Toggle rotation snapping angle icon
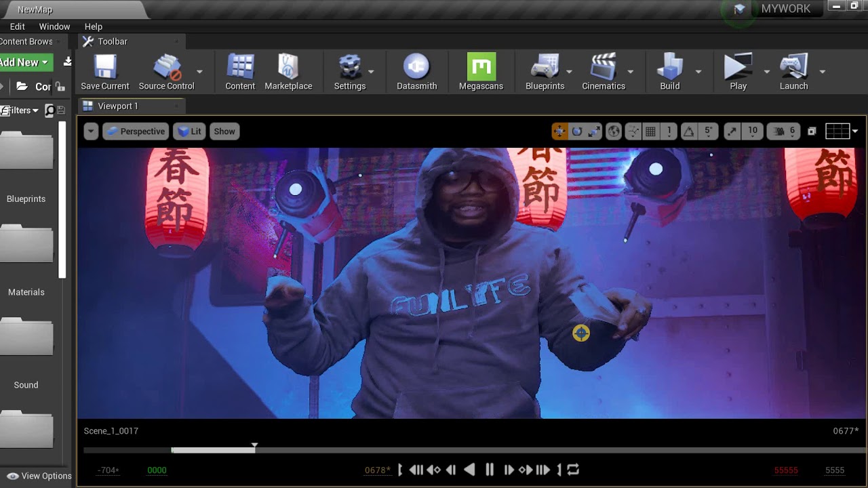Screen dimensions: 868x488 pos(688,131)
